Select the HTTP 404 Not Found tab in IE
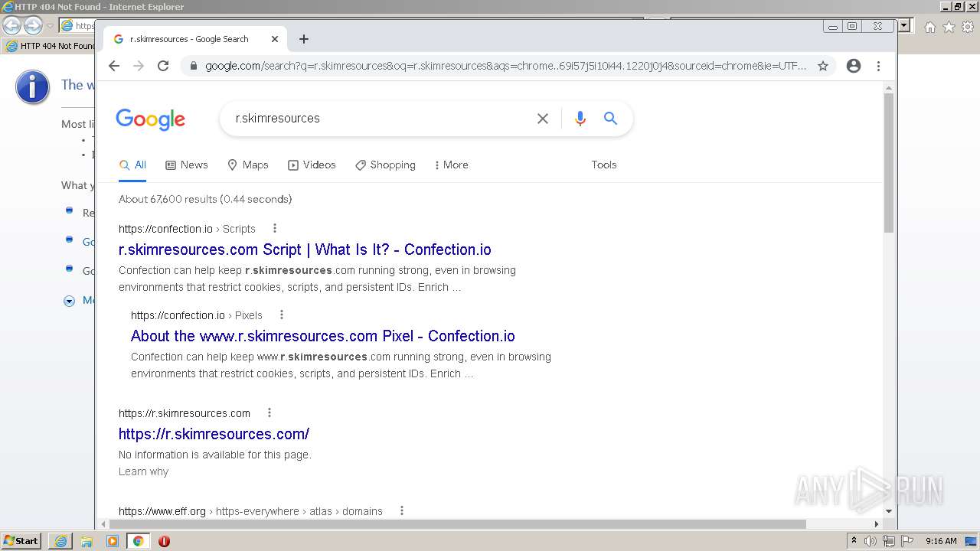The width and height of the screenshot is (980, 551). click(x=49, y=46)
